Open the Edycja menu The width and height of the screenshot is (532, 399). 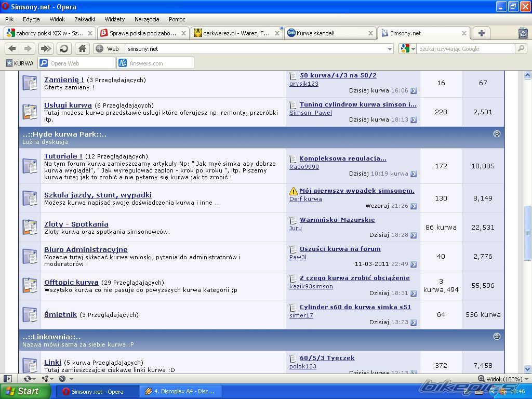[31, 19]
